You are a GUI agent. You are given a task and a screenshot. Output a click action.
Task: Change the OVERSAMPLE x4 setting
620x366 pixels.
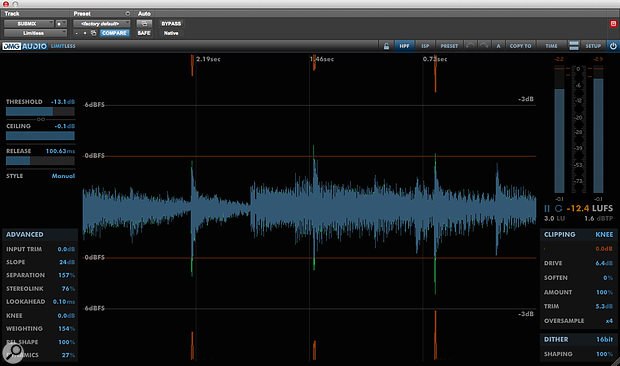609,321
